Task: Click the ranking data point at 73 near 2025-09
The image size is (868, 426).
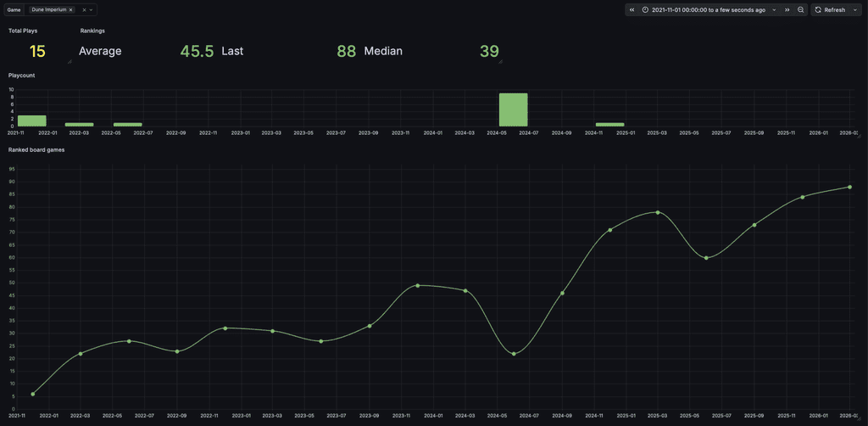Action: click(754, 225)
